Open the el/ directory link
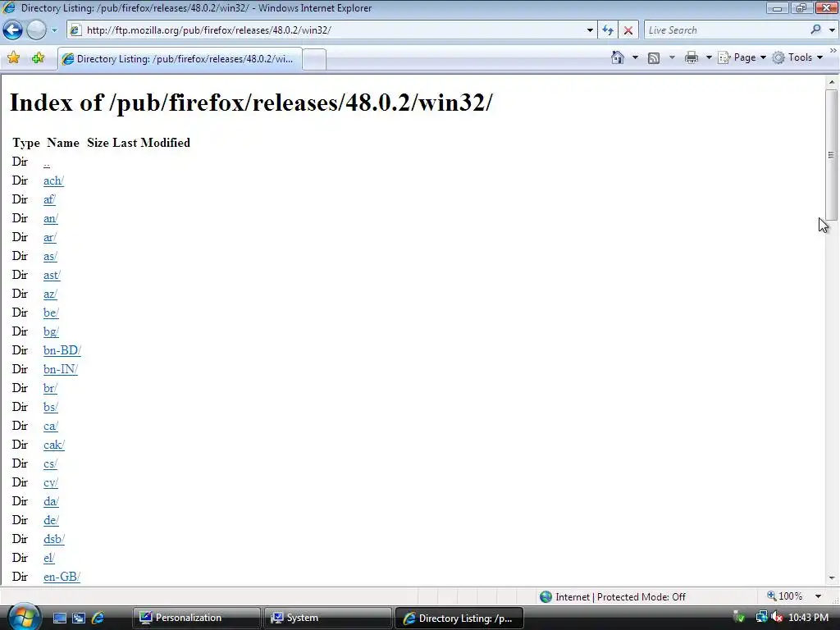 tap(48, 558)
